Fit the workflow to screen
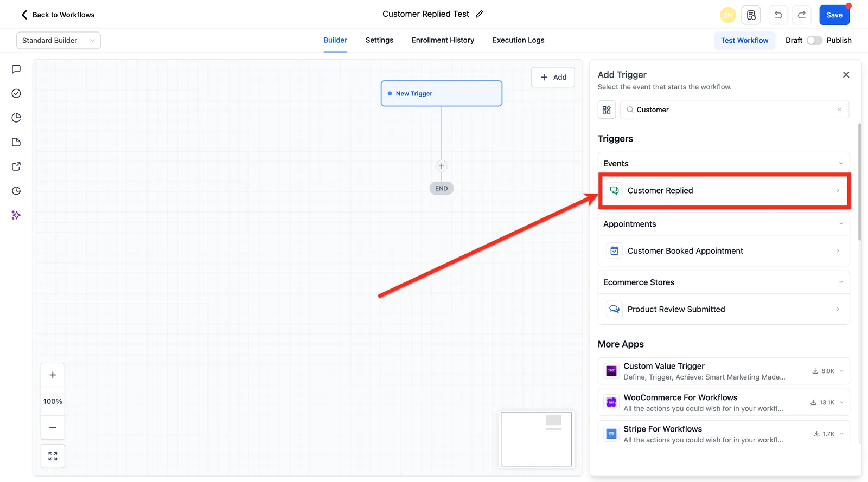The height and width of the screenshot is (482, 868). (x=53, y=456)
